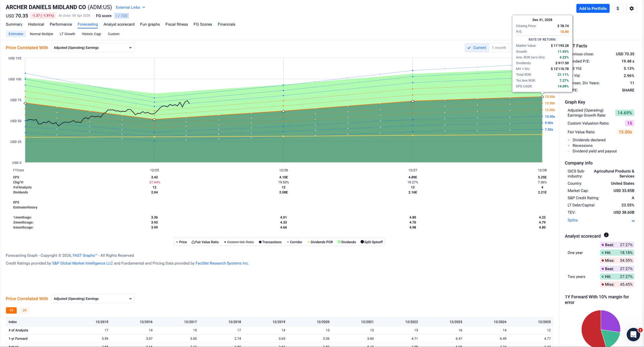Screen dimensions: 644x347
Task: Open the FactSet Research Systems Inc. link
Action: pyautogui.click(x=222, y=264)
